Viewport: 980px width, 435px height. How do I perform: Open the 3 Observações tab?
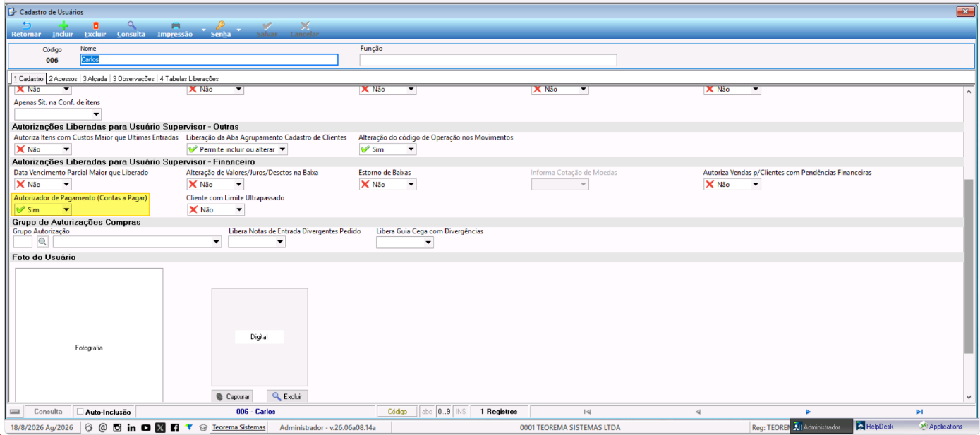pos(133,79)
